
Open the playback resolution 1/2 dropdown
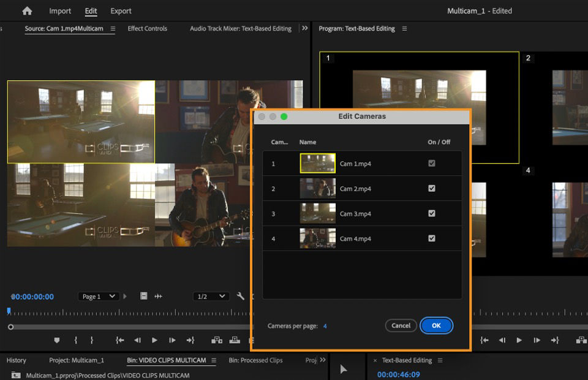click(211, 296)
